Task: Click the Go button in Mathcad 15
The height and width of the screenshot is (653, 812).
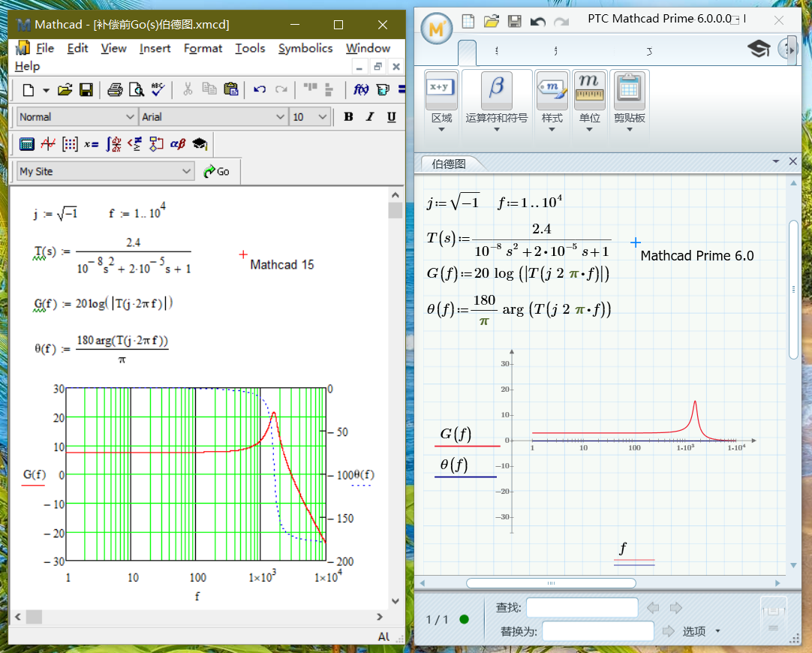Action: (x=217, y=171)
